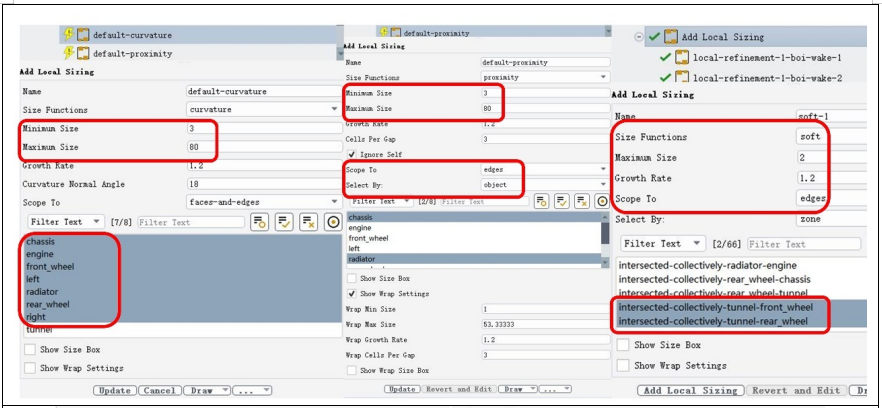Open the ... dropdown in default-curvature panel
Viewport: 882px width, 408px height.
point(253,391)
